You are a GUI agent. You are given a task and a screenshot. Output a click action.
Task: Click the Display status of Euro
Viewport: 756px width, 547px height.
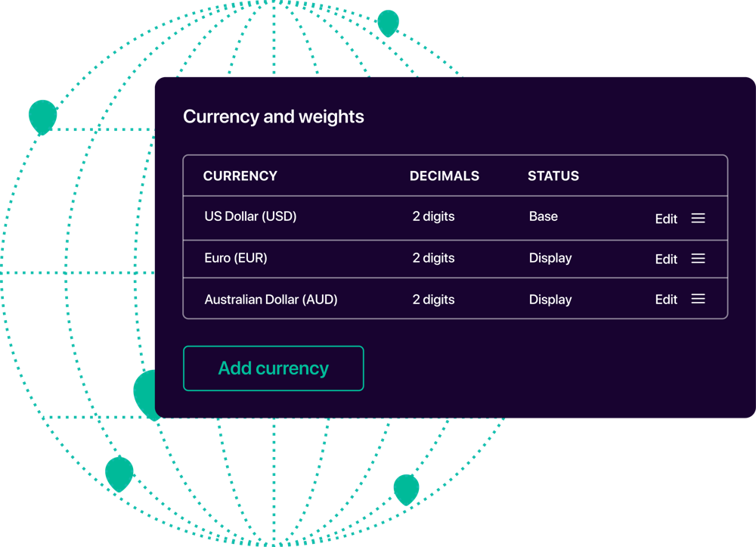coord(550,258)
